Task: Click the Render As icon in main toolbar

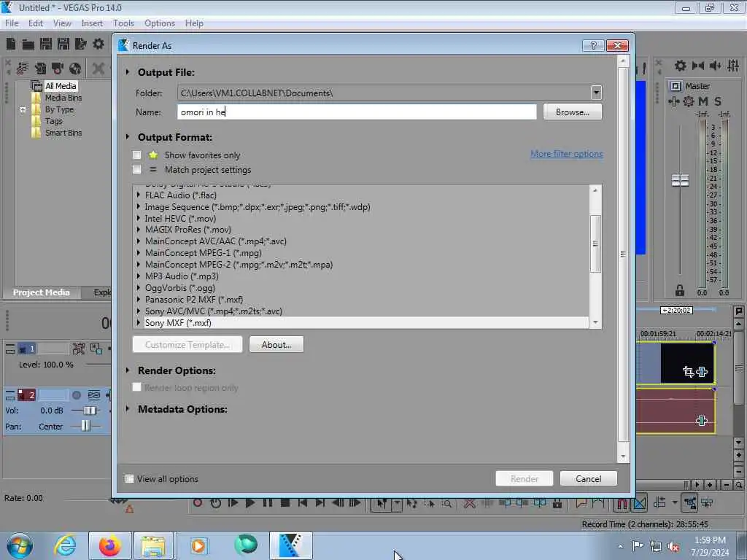Action: tap(80, 44)
